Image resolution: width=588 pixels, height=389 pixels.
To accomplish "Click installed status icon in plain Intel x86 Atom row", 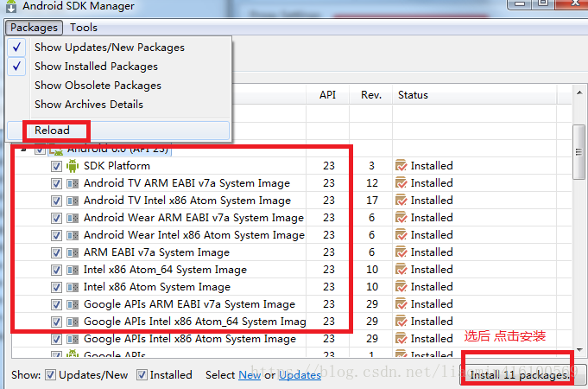I will point(401,286).
